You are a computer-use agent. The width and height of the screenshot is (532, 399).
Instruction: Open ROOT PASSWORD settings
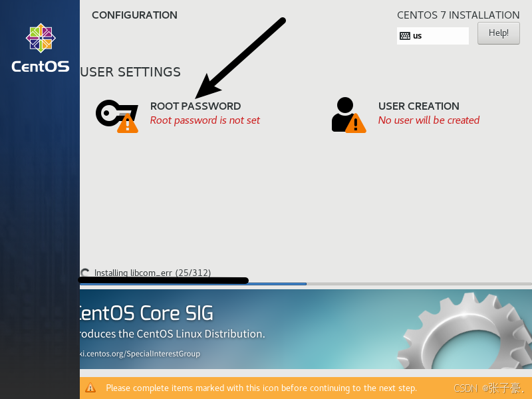(x=196, y=106)
